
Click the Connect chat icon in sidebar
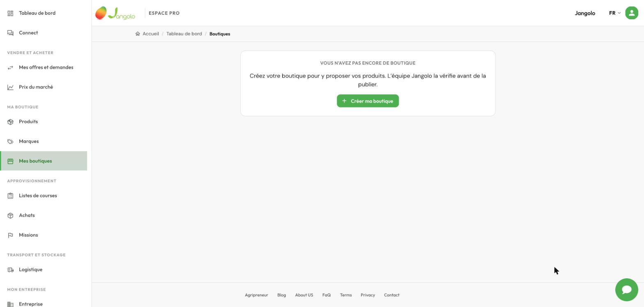pos(11,33)
